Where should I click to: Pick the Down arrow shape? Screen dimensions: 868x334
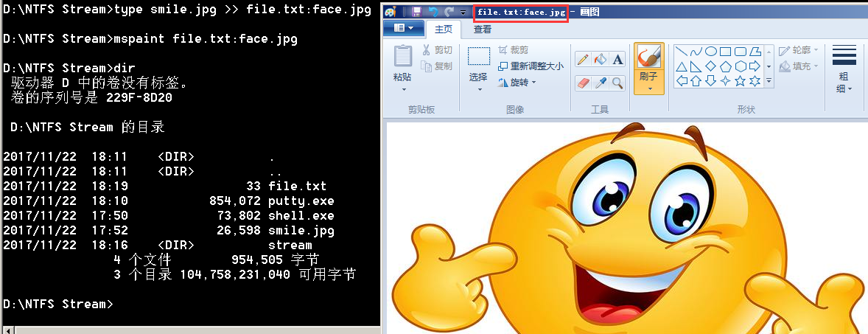coord(711,81)
